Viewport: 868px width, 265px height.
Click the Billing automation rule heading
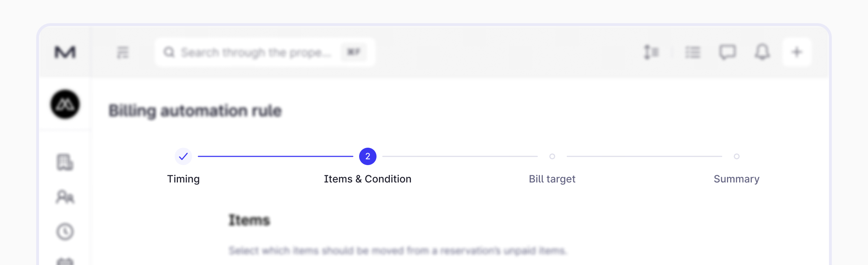pyautogui.click(x=195, y=111)
